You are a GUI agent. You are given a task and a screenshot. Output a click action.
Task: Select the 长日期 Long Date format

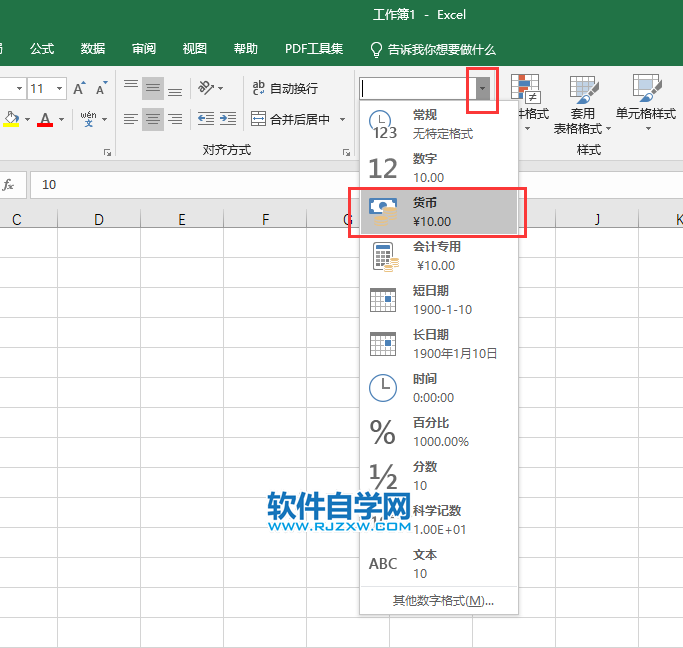[439, 344]
